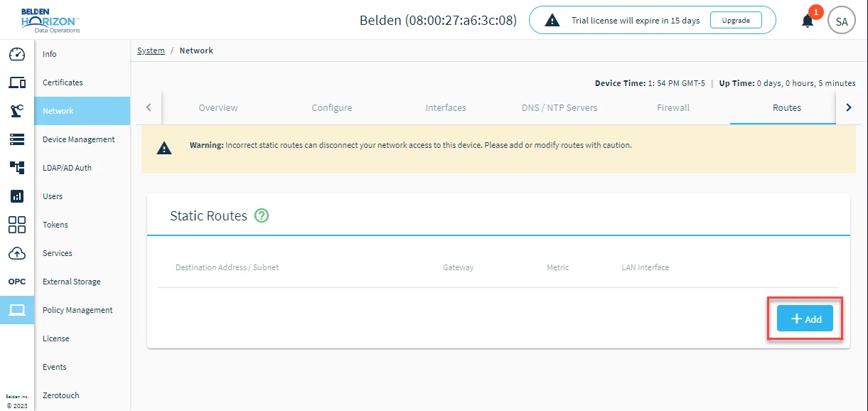
Task: Click the trial license warning triangle icon
Action: (552, 21)
